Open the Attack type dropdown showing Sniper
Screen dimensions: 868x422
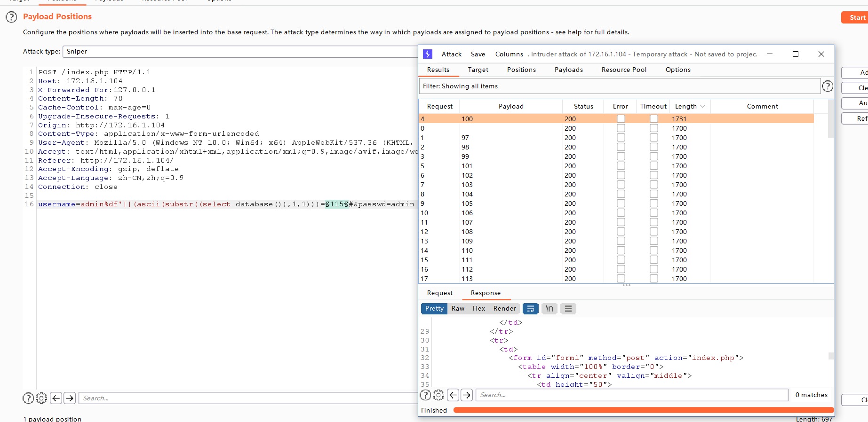(240, 52)
